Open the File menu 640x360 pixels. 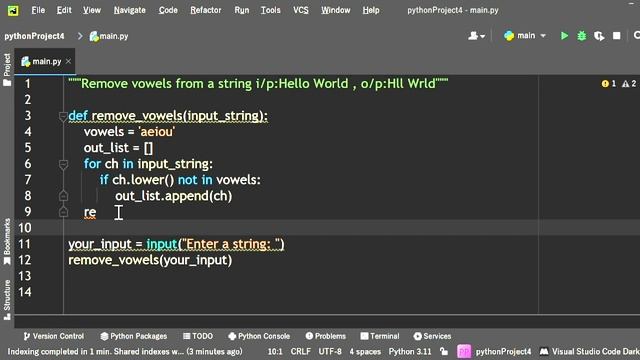click(x=38, y=10)
